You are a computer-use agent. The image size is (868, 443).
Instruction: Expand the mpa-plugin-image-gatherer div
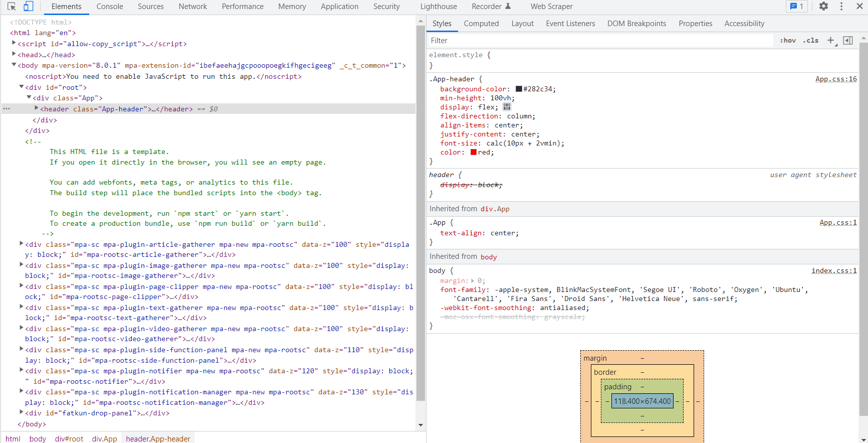[x=22, y=265]
